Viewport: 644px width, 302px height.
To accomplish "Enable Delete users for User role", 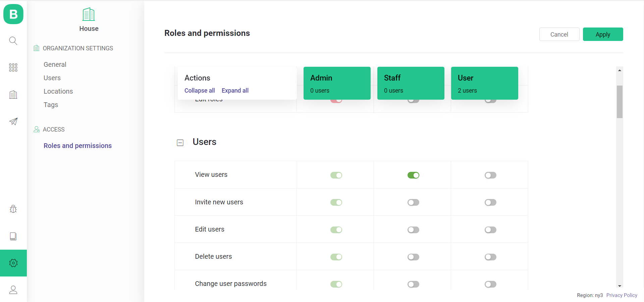I will tap(490, 257).
